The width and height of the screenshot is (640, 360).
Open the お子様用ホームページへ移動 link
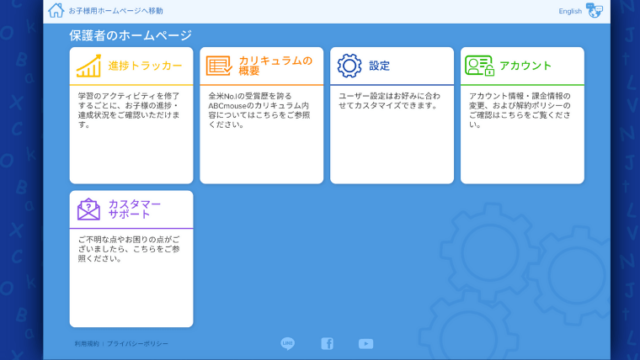click(116, 11)
